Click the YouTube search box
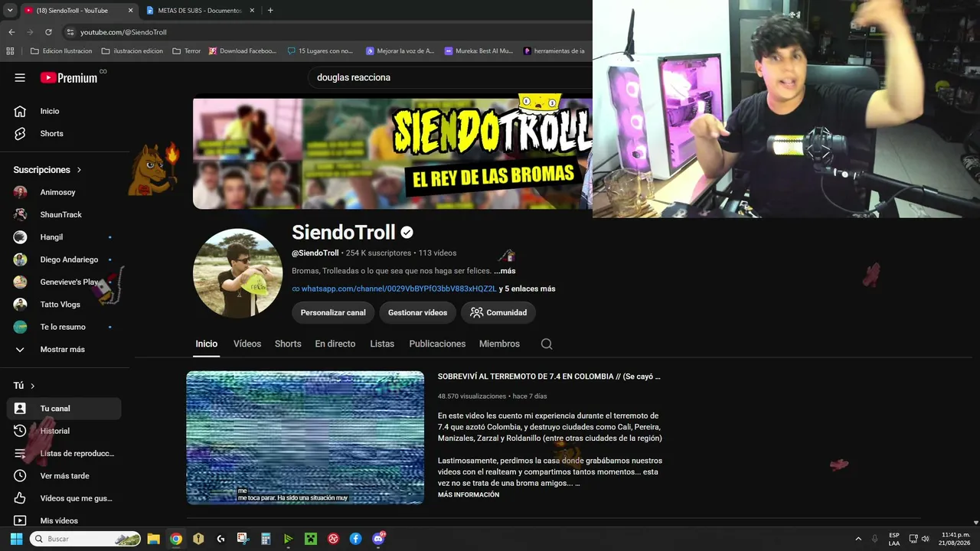 (452, 77)
